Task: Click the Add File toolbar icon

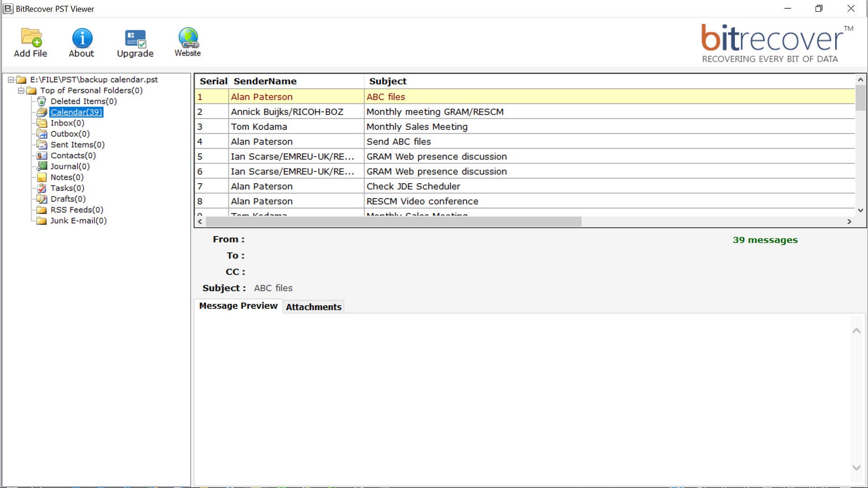Action: pyautogui.click(x=31, y=38)
